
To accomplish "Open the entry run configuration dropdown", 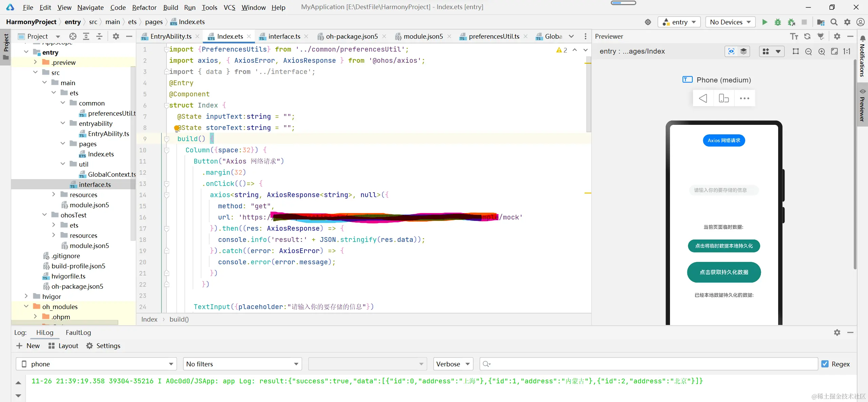I will (679, 22).
